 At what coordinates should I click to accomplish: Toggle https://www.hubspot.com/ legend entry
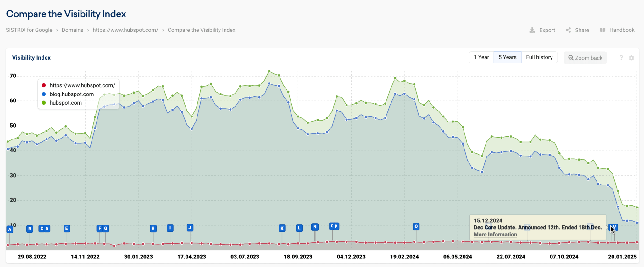pos(82,85)
